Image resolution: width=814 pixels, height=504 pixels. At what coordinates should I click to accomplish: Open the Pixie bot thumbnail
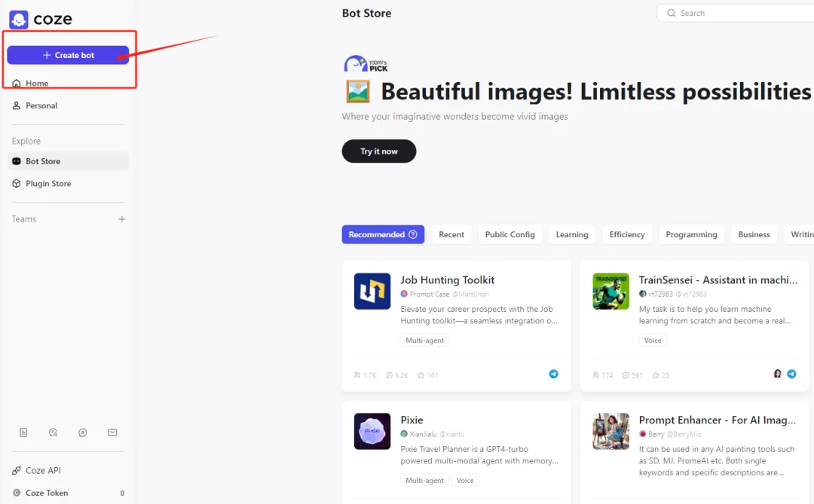click(372, 432)
